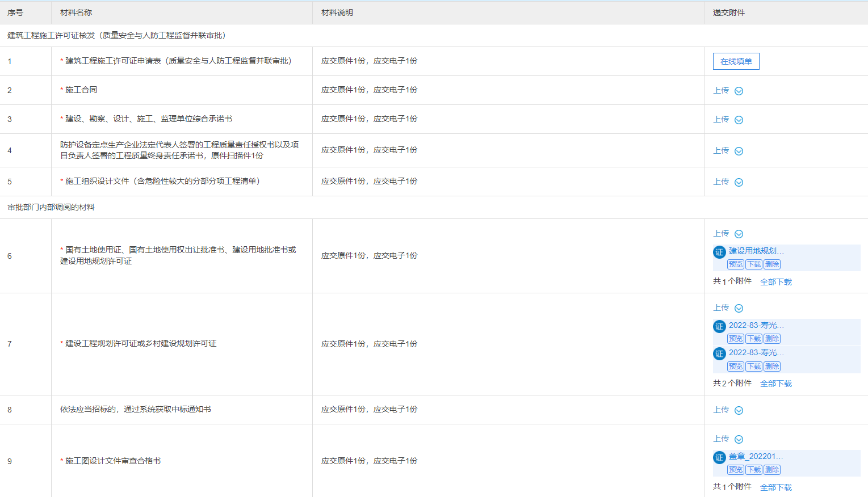868x497 pixels.
Task: Open the 建设用地规划 attachment file name link
Action: pos(756,251)
